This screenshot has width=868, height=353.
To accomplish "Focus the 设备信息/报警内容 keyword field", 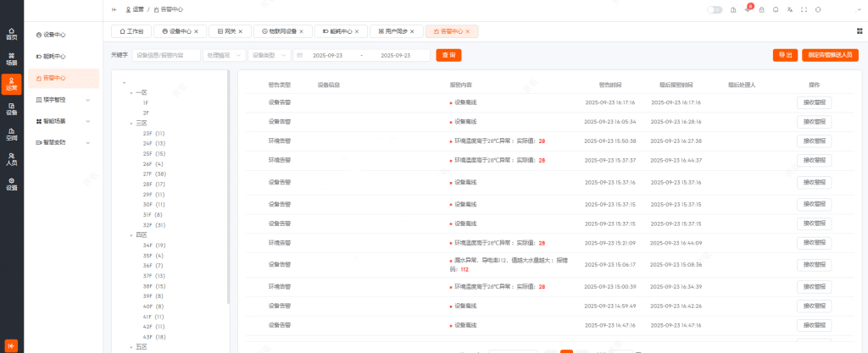I will click(x=166, y=55).
